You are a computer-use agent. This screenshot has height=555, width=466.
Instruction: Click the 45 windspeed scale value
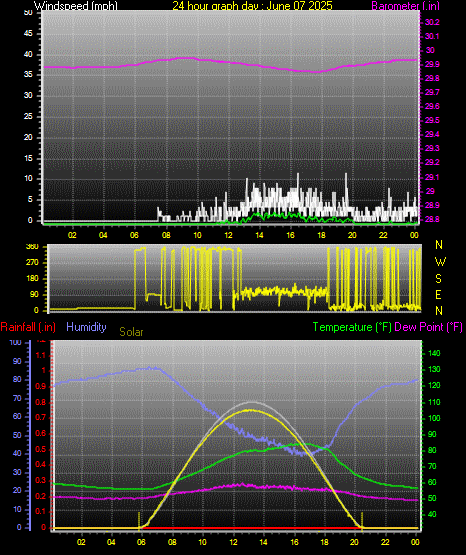tap(28, 34)
